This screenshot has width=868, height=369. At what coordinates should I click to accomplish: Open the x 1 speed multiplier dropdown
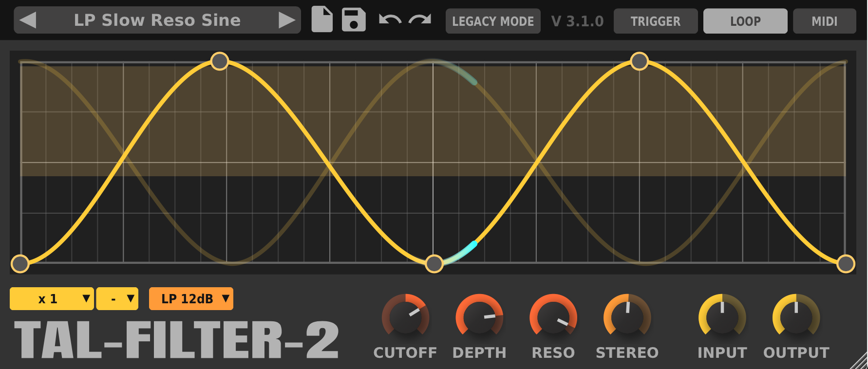(52, 298)
